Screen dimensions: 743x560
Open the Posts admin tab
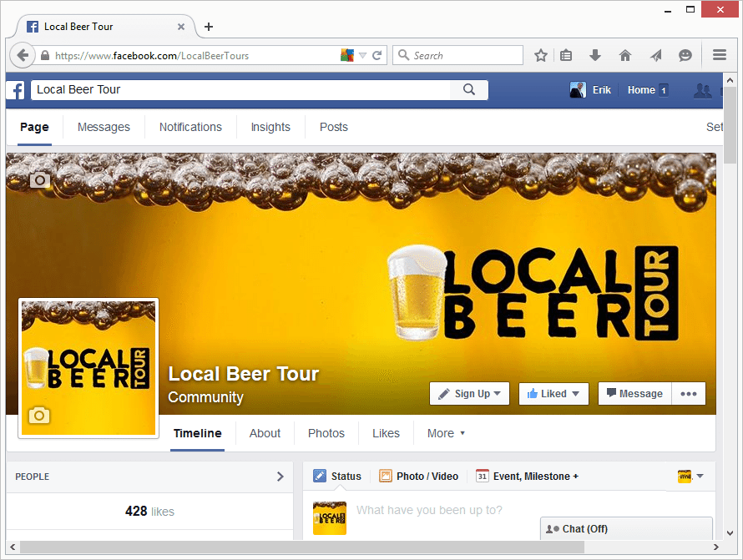pos(334,127)
